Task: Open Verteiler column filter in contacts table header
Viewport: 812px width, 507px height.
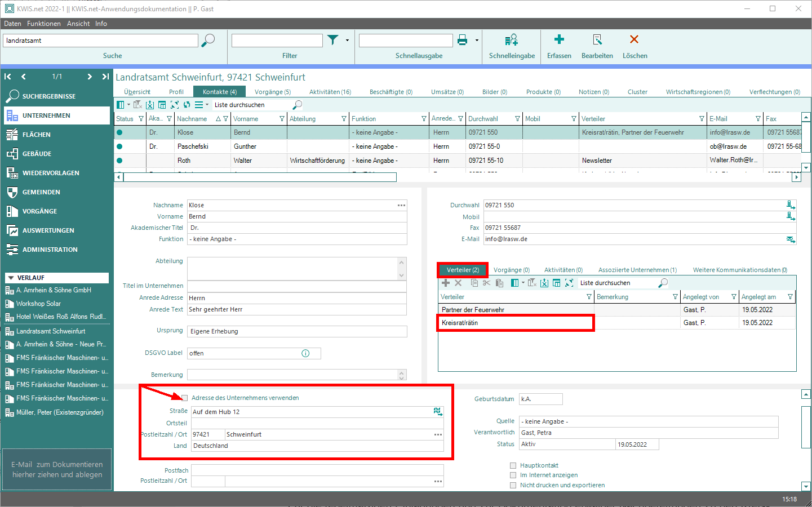Action: tap(702, 119)
